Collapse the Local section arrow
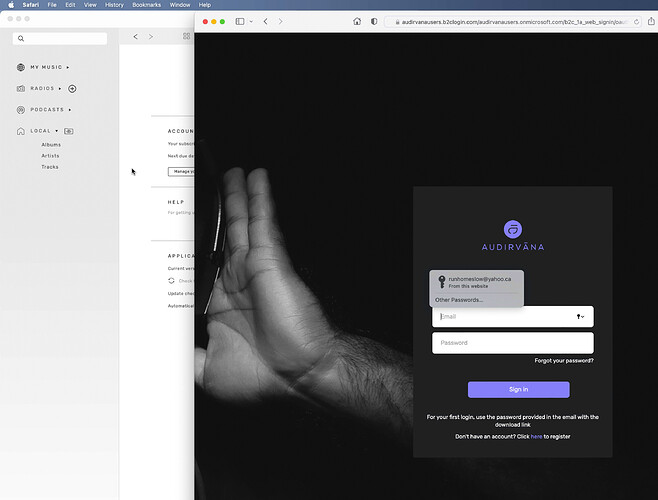 [x=57, y=131]
